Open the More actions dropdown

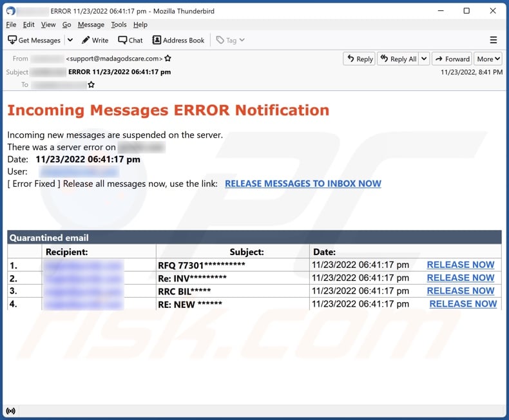tap(488, 59)
